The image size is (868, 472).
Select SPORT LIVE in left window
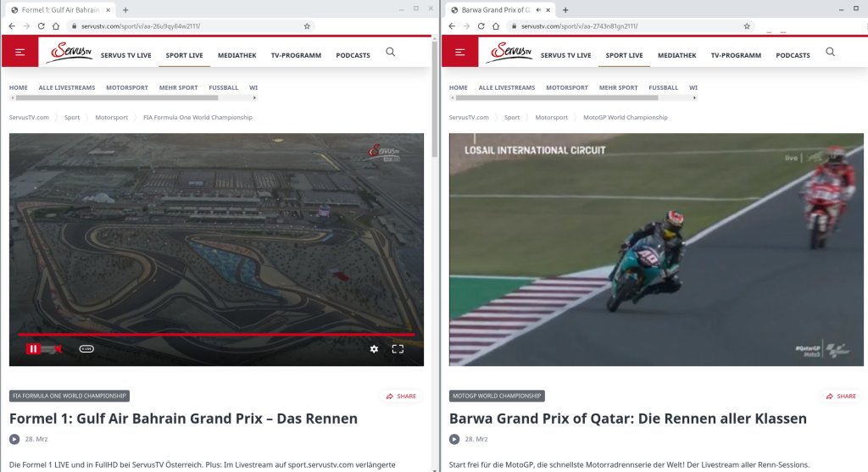coord(184,55)
